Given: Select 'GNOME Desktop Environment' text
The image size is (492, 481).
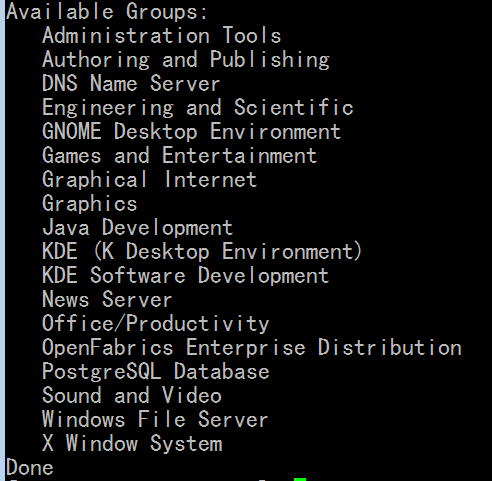Looking at the screenshot, I should pos(192,131).
